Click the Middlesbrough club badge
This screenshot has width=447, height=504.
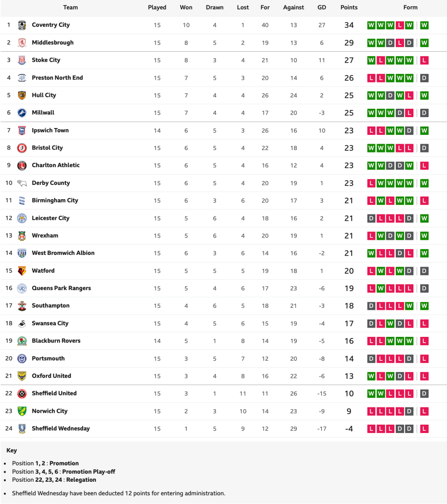click(x=22, y=43)
